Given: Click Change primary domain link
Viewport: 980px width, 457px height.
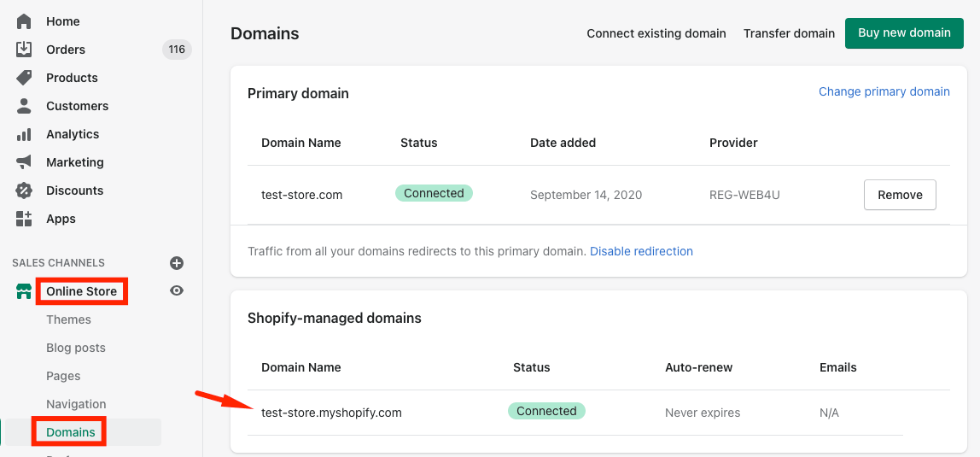Looking at the screenshot, I should (x=884, y=91).
